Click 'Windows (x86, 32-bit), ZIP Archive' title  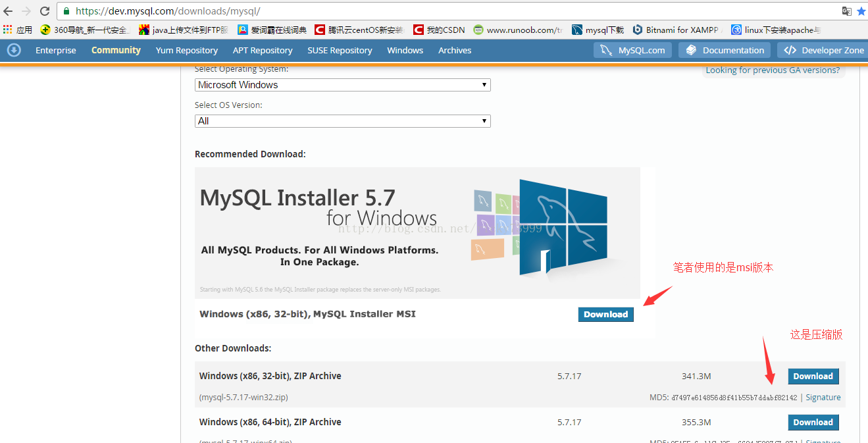270,376
